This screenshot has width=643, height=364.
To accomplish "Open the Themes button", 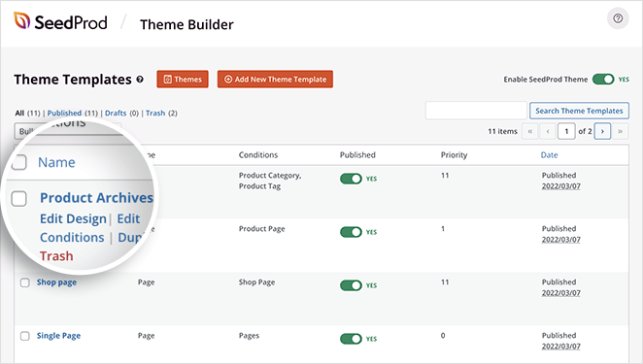I will click(x=183, y=80).
